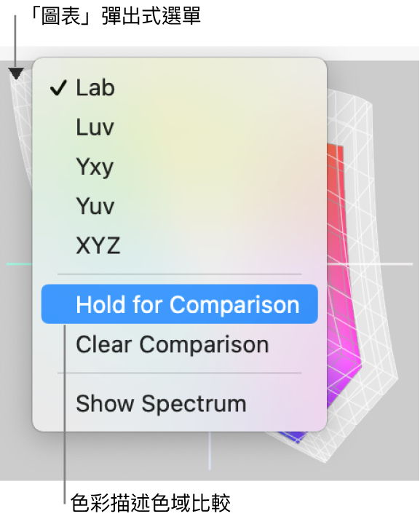Viewport: 420px width, 519px height.
Task: Click the vertical axis line below the menu
Action: coord(210,451)
